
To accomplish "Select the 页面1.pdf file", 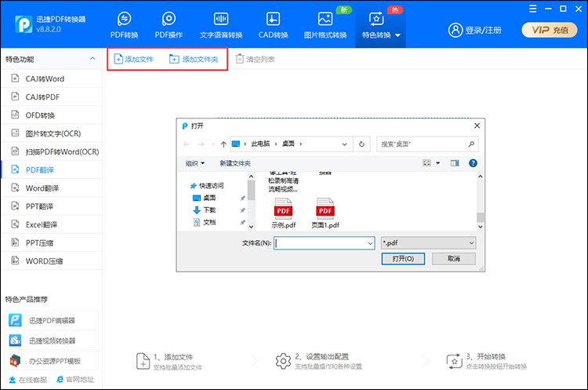I will (325, 213).
